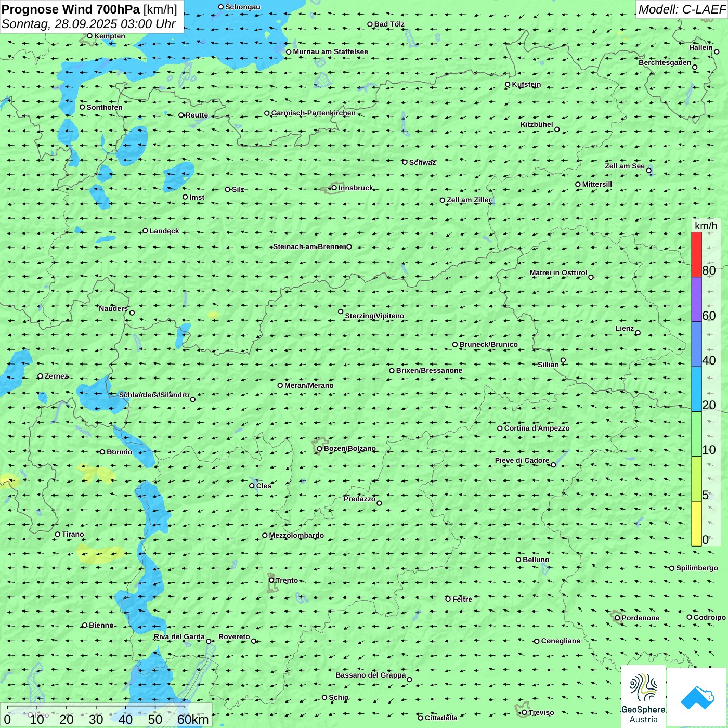
Task: Click the Trento city label
Action: point(287,580)
